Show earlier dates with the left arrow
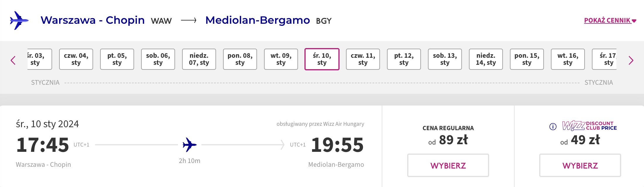The image size is (644, 187). click(x=13, y=61)
